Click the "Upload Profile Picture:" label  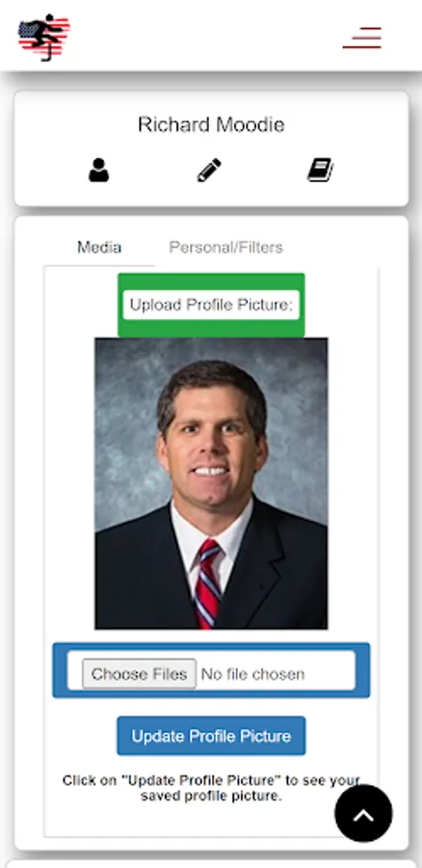211,305
